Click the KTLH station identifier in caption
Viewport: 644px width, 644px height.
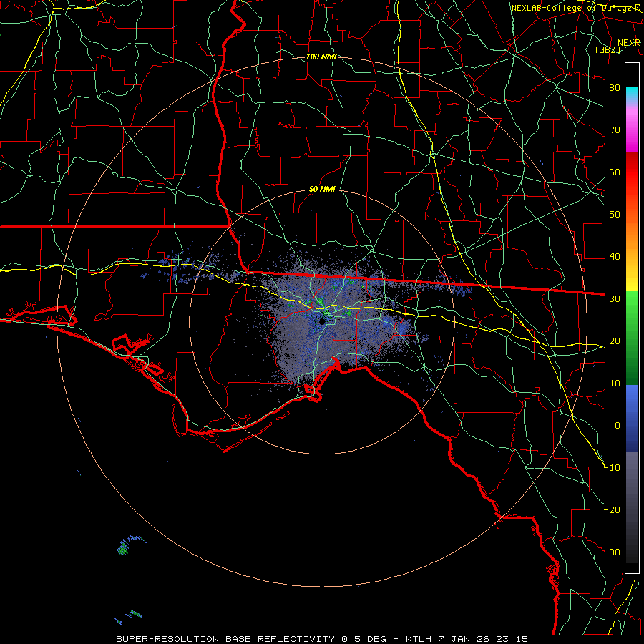[419, 639]
